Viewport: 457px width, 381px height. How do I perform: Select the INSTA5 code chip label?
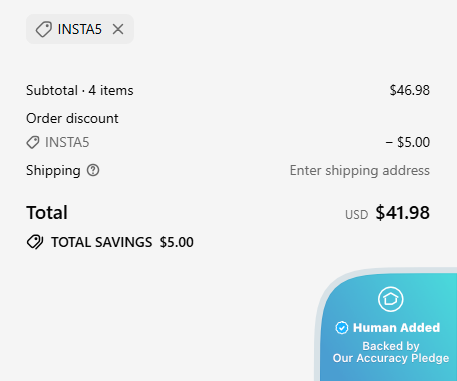click(79, 29)
